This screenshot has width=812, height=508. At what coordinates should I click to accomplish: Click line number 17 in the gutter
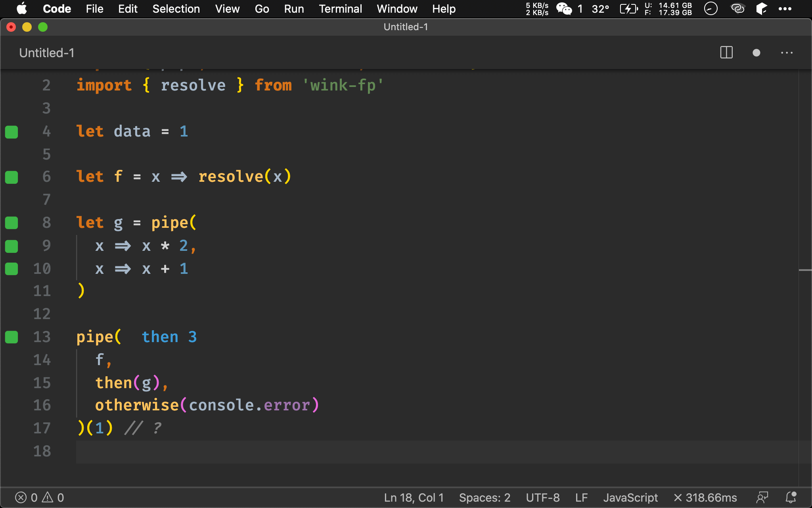point(42,428)
